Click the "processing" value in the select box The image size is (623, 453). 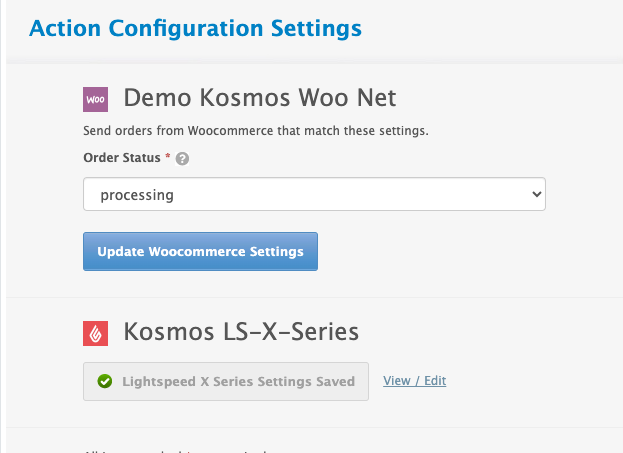tap(137, 195)
